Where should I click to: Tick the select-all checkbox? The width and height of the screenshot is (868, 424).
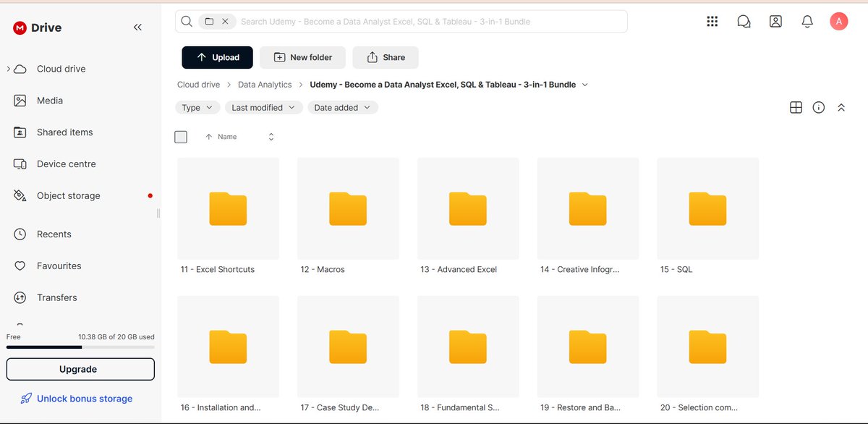pyautogui.click(x=181, y=137)
